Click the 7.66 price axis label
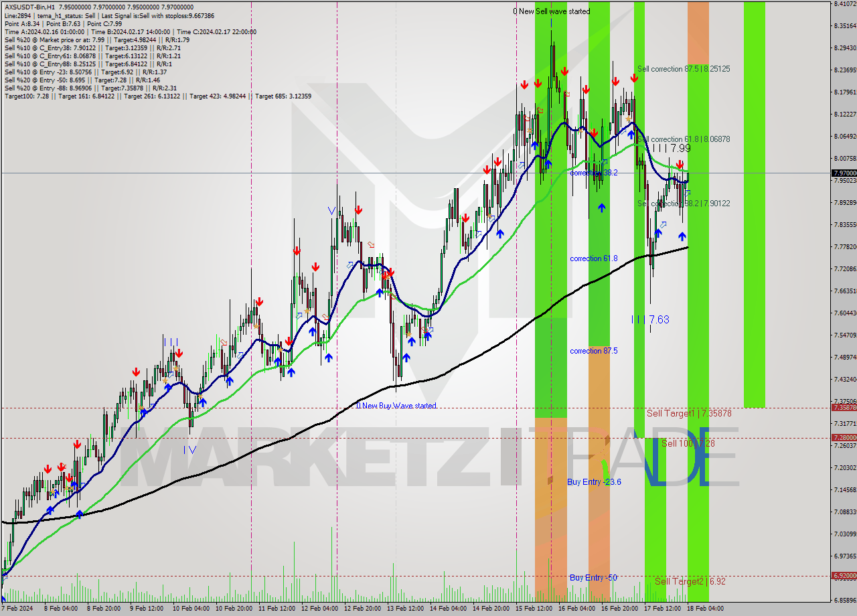 coord(845,291)
